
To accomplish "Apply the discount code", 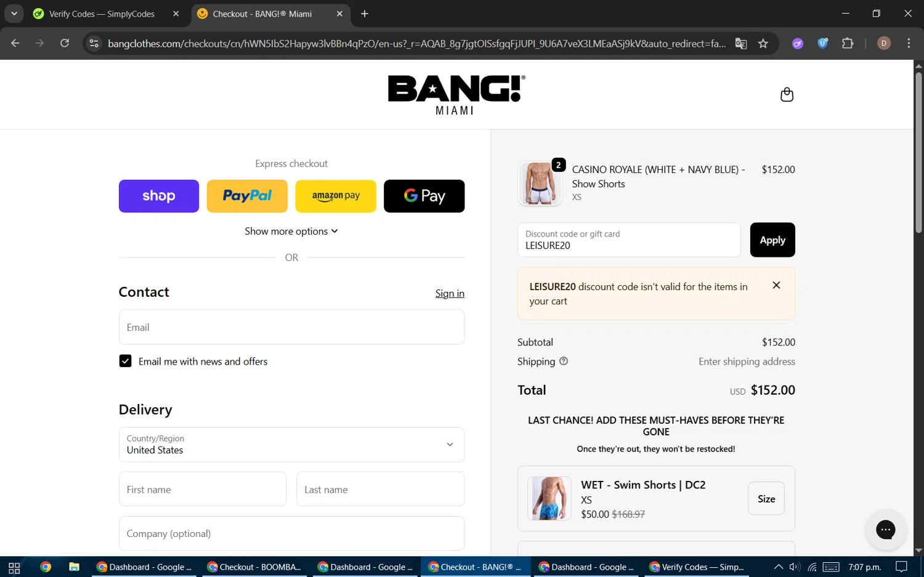I will (772, 240).
